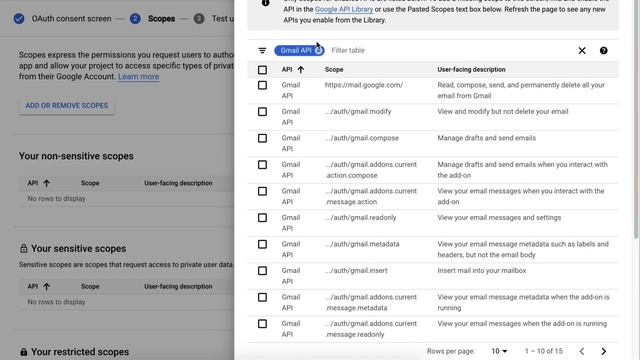Image resolution: width=640 pixels, height=360 pixels.
Task: Click step 2 Scopes circle icon
Action: (135, 19)
